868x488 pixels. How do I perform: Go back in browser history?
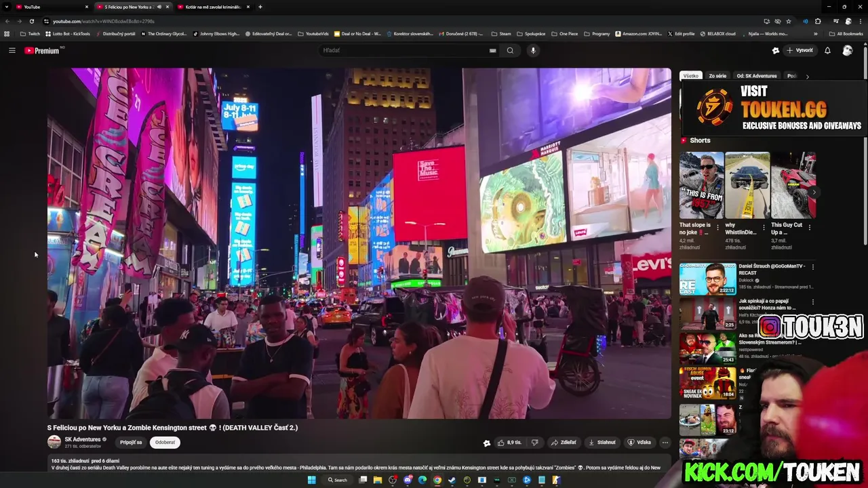coord(7,21)
